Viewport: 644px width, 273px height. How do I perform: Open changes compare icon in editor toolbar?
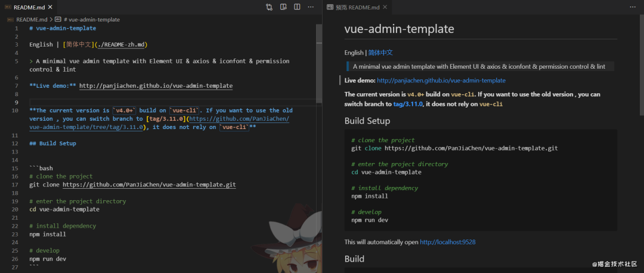click(270, 7)
